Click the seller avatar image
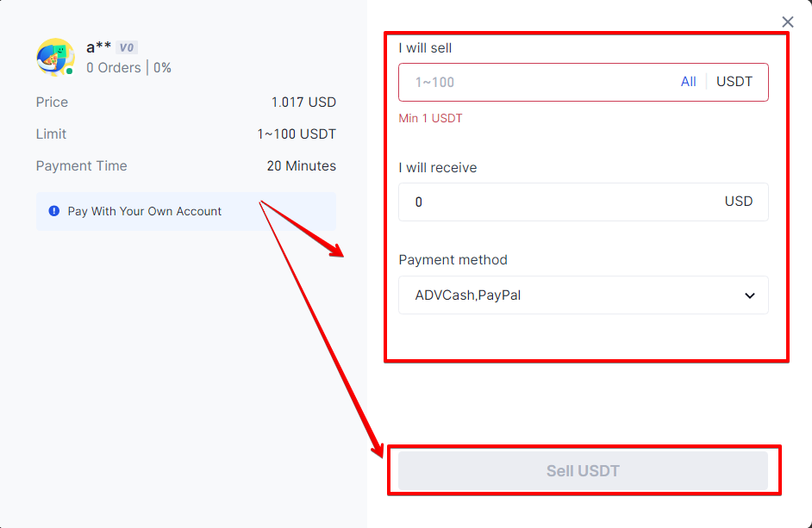812x528 pixels. coord(55,57)
